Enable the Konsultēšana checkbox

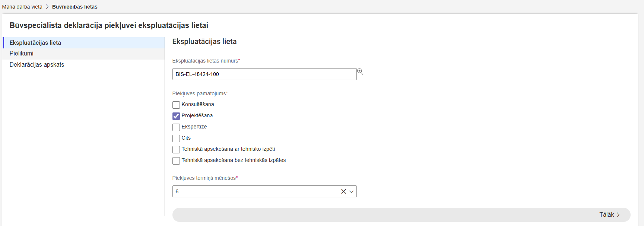click(x=176, y=105)
